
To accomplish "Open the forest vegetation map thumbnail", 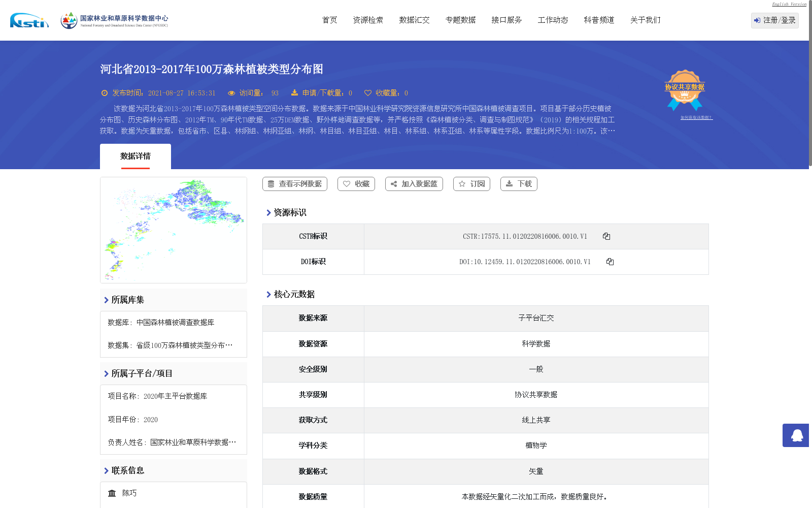I will point(174,230).
